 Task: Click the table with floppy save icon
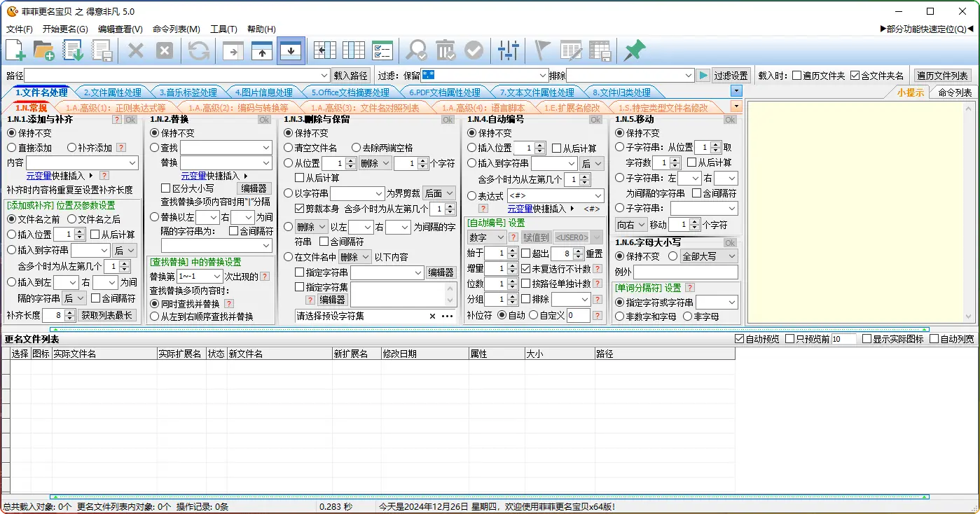[600, 50]
